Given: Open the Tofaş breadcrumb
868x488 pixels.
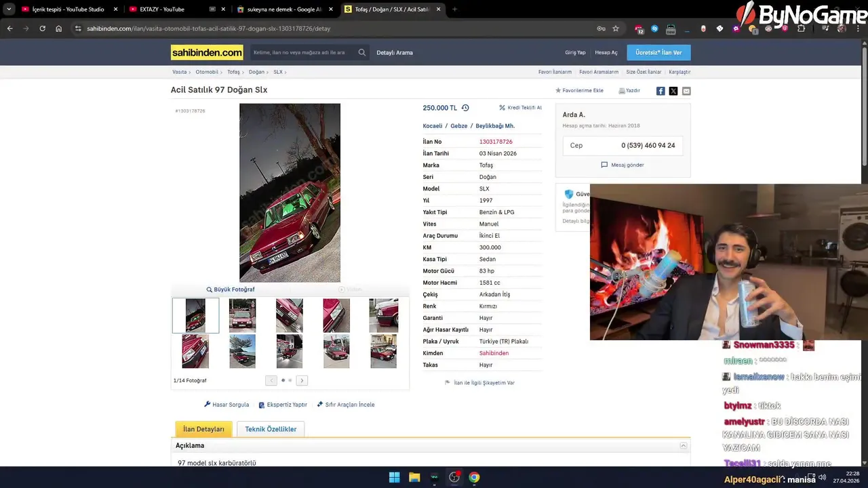Looking at the screenshot, I should pos(233,72).
